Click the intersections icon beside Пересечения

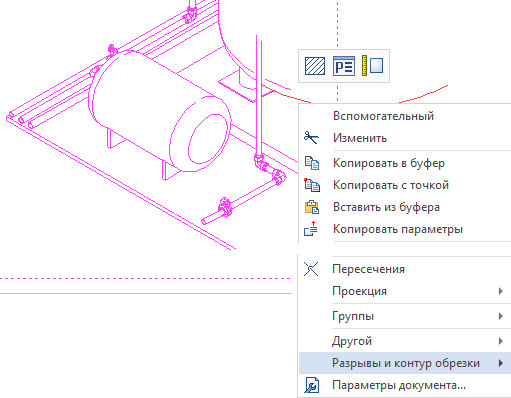coord(311,269)
